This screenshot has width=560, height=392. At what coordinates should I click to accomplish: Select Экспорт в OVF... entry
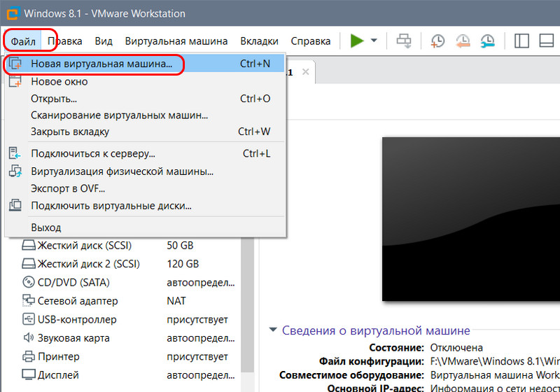pos(145,188)
